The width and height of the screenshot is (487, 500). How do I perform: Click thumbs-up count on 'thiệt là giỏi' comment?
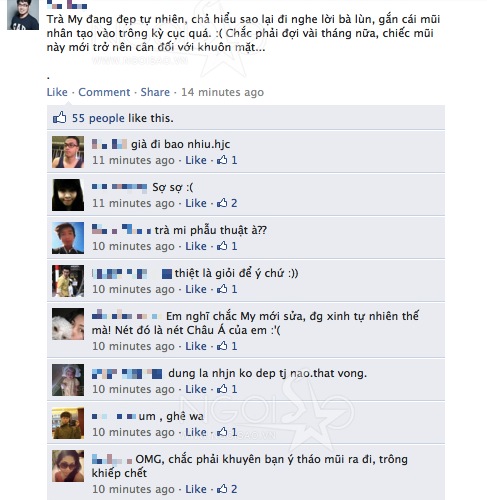(x=227, y=289)
